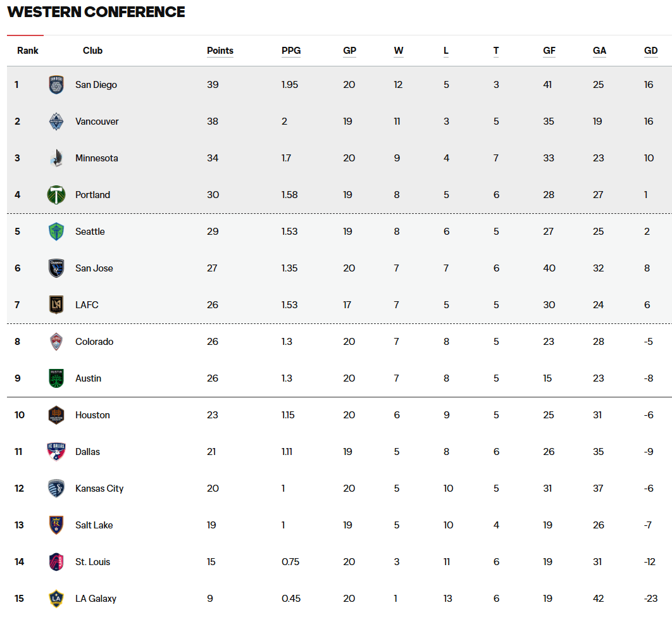Click the Austin green tree crest
Viewport: 672px width, 617px height.
click(56, 378)
